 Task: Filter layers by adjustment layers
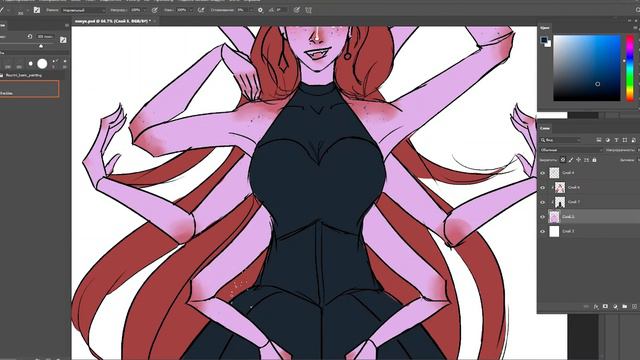pyautogui.click(x=608, y=140)
